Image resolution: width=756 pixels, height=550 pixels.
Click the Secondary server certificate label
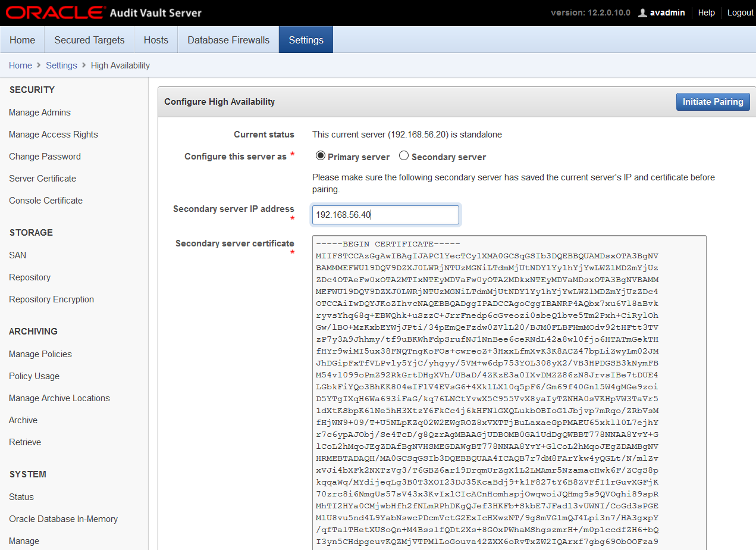point(235,243)
